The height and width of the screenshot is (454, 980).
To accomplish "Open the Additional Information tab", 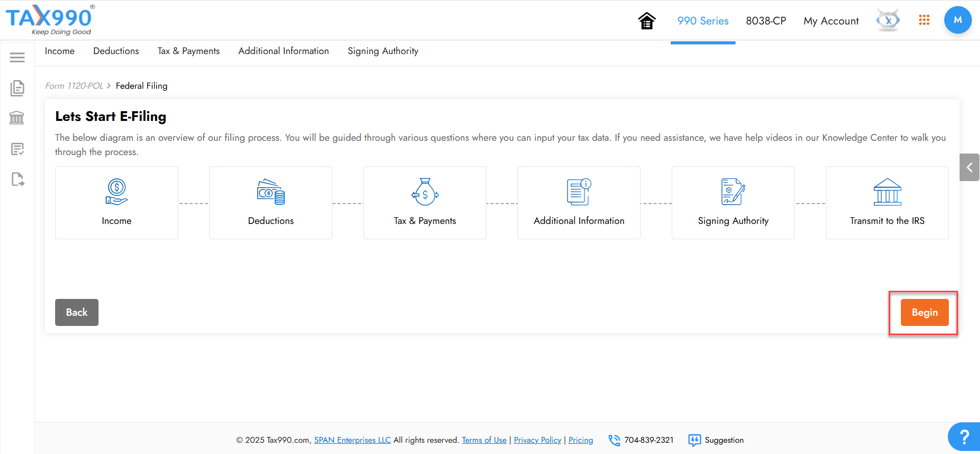I will 283,51.
